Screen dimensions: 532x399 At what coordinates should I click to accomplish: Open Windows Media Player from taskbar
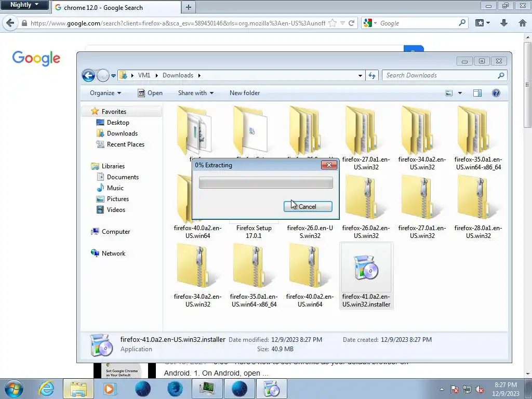pos(109,389)
